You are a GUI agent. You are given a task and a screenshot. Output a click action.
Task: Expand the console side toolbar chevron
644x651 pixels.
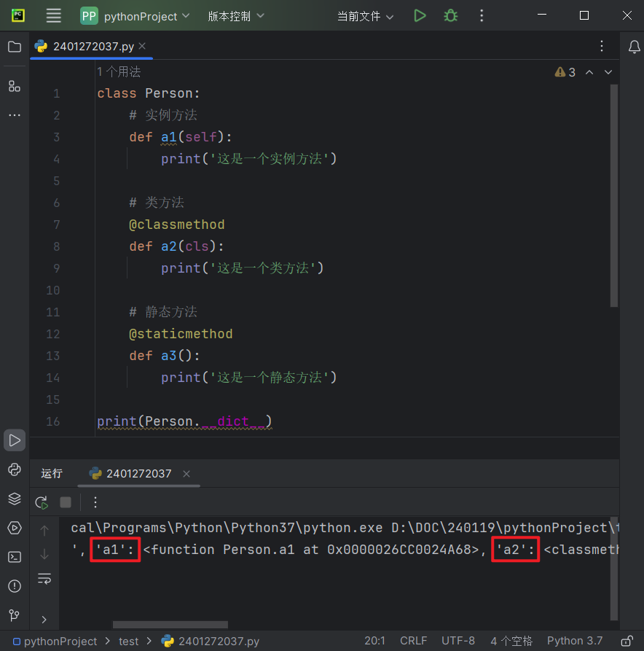[x=44, y=620]
